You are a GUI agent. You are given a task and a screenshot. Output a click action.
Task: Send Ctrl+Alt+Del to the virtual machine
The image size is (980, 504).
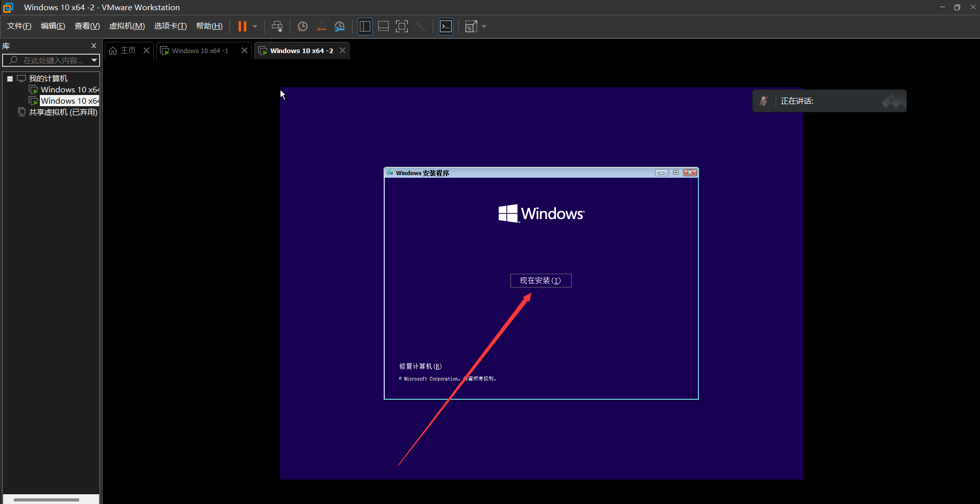(277, 27)
